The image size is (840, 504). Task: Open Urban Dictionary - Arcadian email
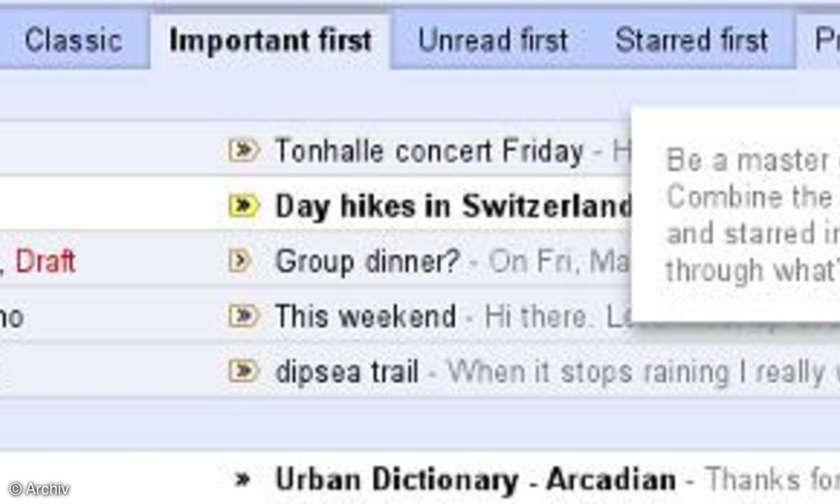point(475,480)
